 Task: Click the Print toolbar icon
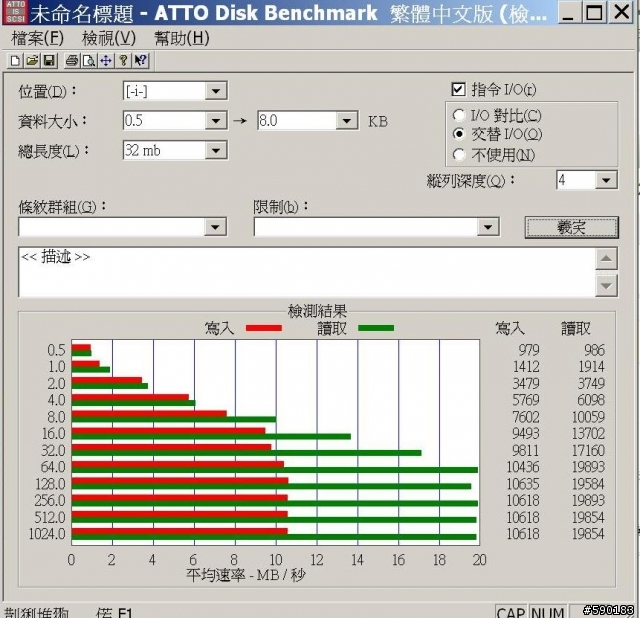tap(72, 61)
